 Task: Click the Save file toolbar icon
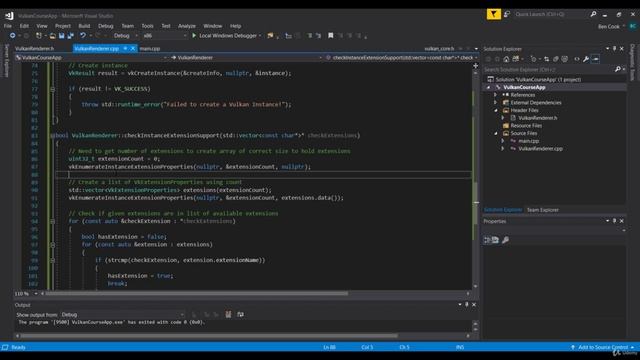61,36
